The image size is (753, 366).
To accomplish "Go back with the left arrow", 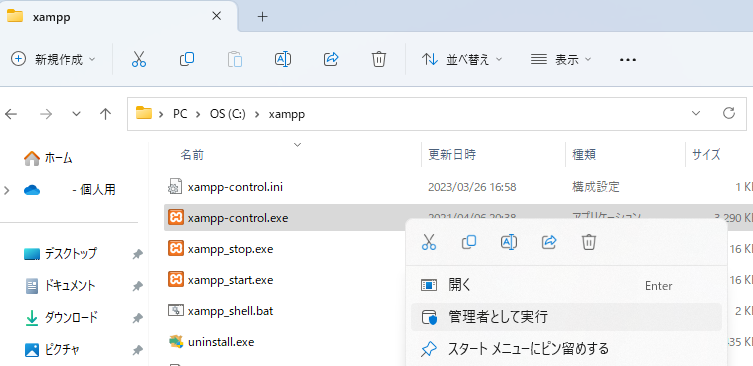I will (11, 114).
